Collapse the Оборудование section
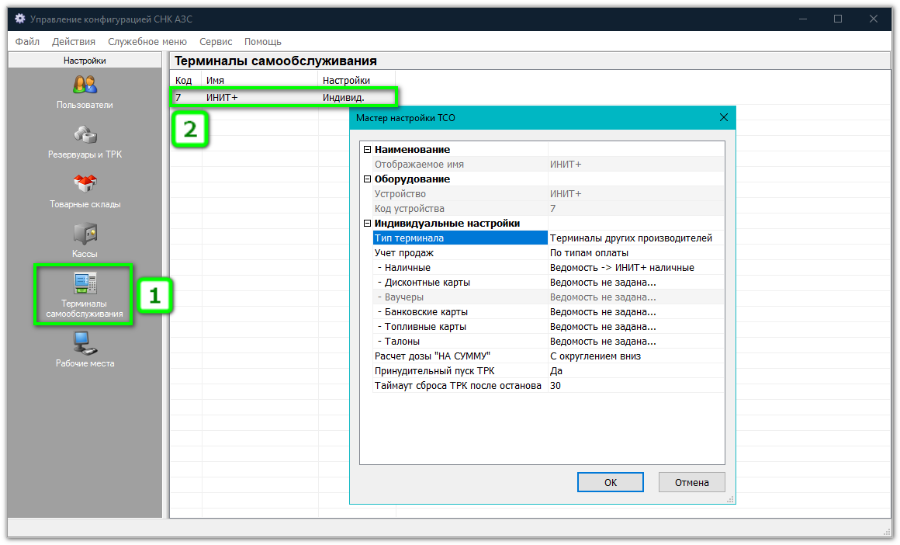The height and width of the screenshot is (545, 900). pyautogui.click(x=368, y=179)
